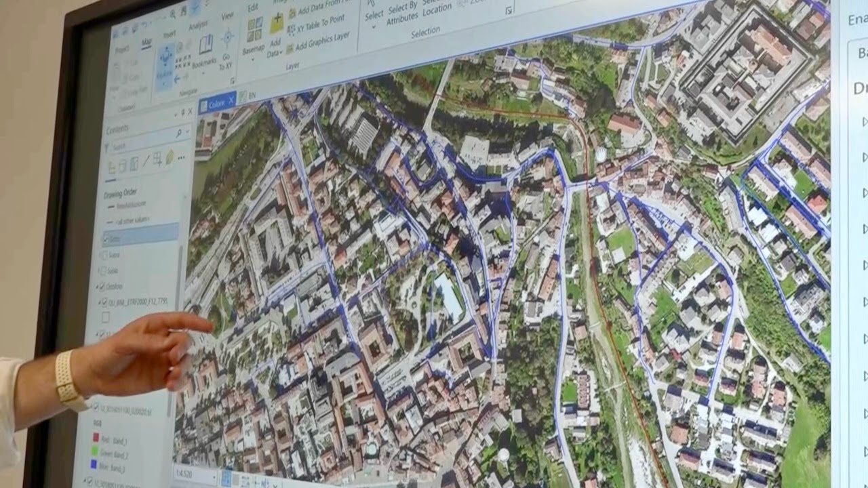
Task: Open the View ribbon tab
Action: point(228,15)
